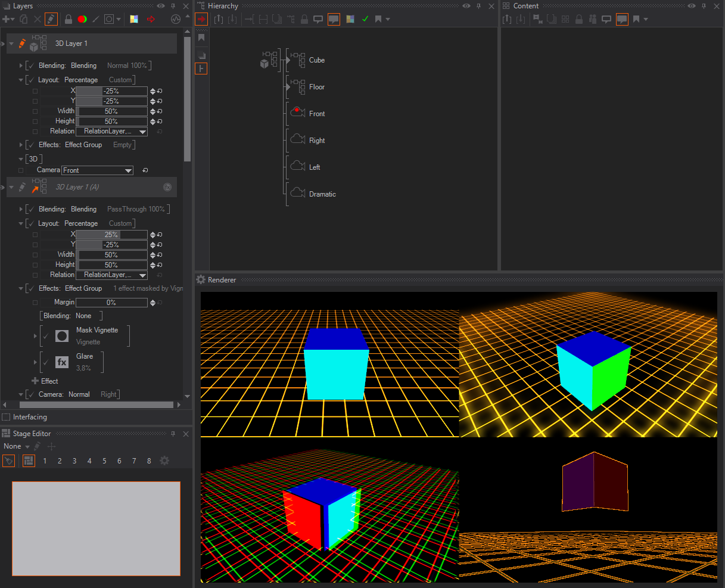Click the add Effect button
Screen dimensions: 725x588
coord(45,381)
